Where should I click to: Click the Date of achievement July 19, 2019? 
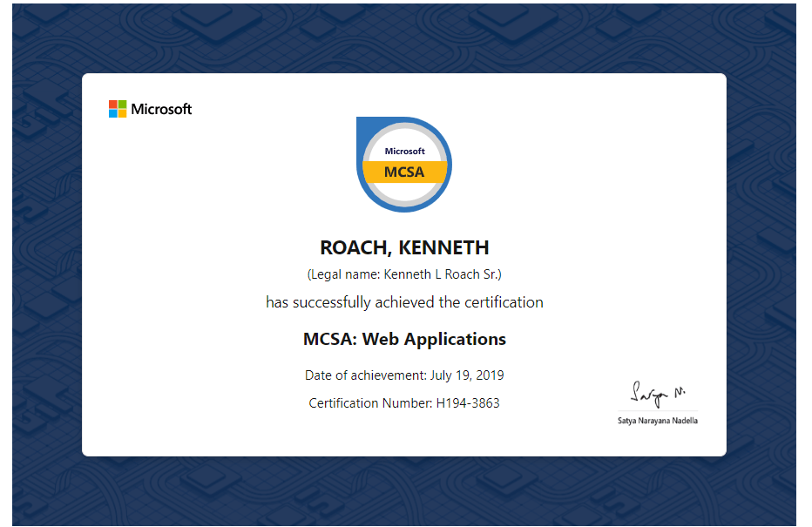point(404,375)
